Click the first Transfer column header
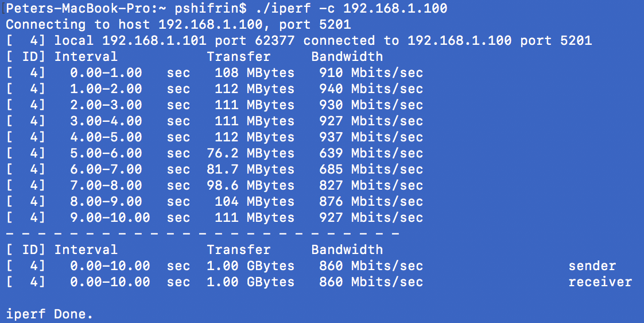 pos(239,56)
